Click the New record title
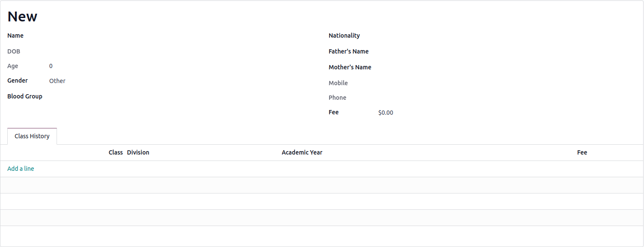The height and width of the screenshot is (247, 644). [22, 16]
